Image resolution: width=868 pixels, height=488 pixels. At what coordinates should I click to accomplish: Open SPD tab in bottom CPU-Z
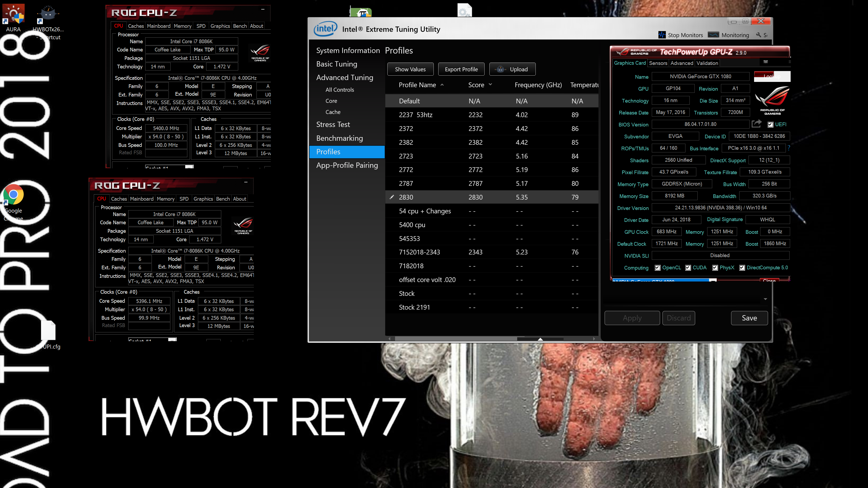184,199
